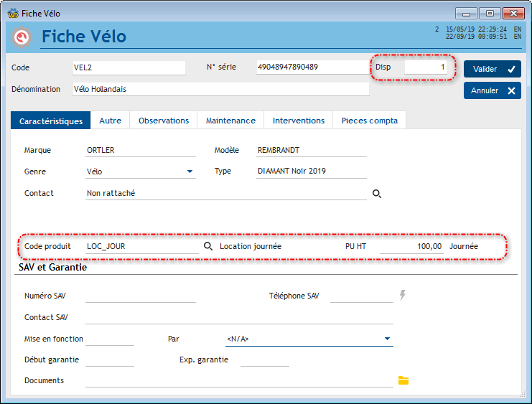Image resolution: width=532 pixels, height=404 pixels.
Task: Select the Interventions tab
Action: [x=299, y=121]
